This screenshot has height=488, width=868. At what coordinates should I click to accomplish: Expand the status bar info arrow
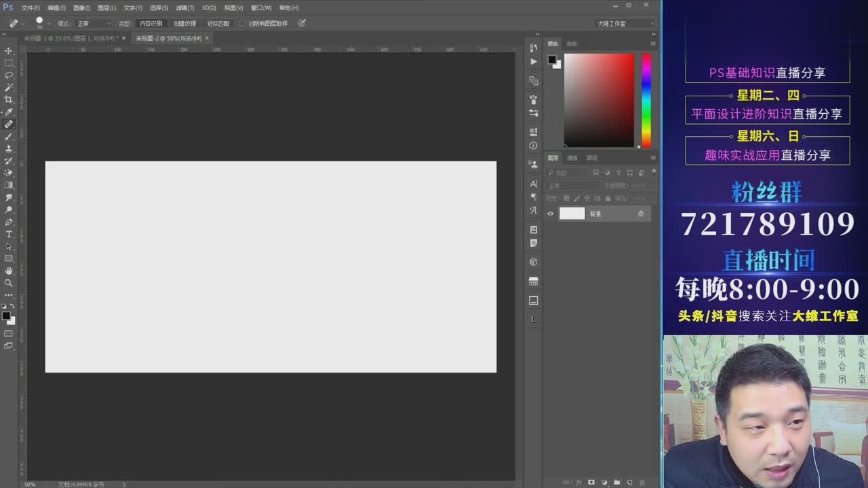click(123, 484)
